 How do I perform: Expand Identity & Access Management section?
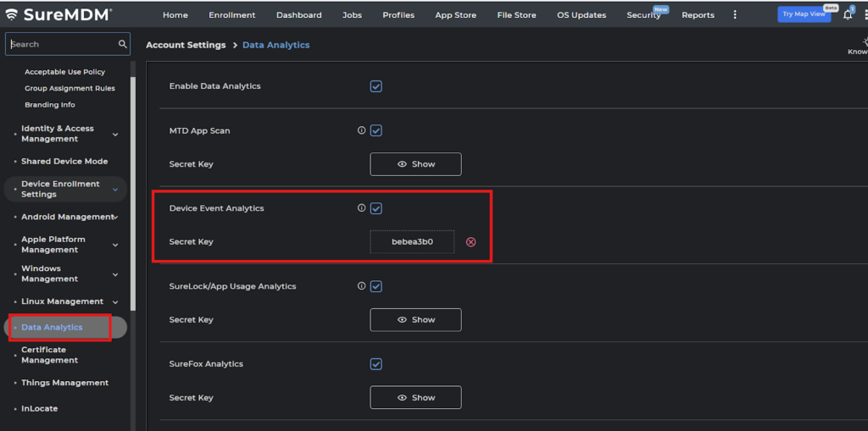click(115, 134)
